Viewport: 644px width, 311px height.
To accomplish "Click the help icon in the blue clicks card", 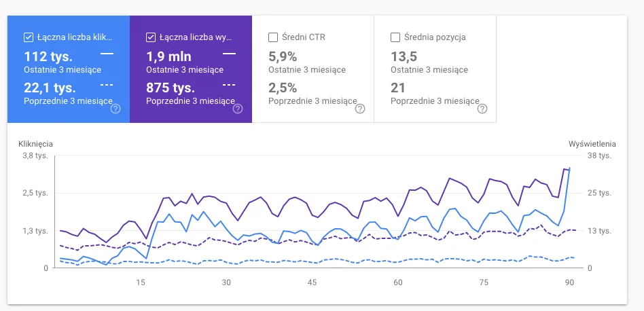I will coord(115,109).
